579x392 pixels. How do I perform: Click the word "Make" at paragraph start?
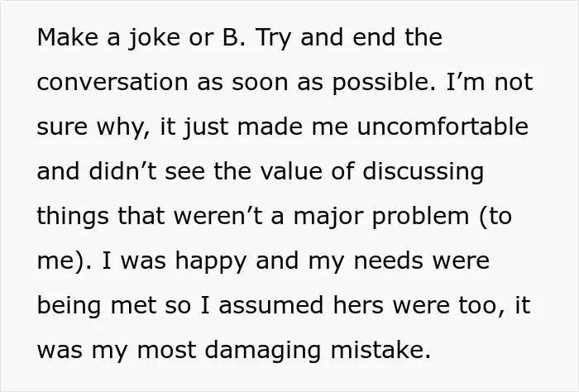68,37
